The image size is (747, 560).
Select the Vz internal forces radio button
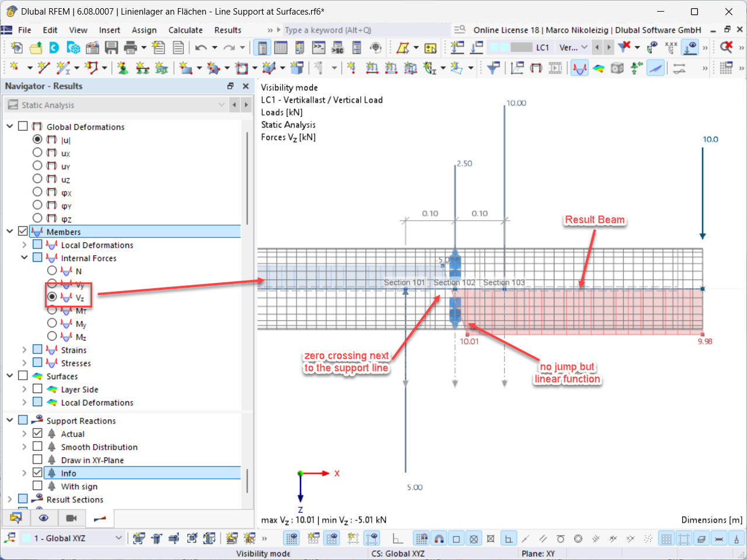[52, 297]
